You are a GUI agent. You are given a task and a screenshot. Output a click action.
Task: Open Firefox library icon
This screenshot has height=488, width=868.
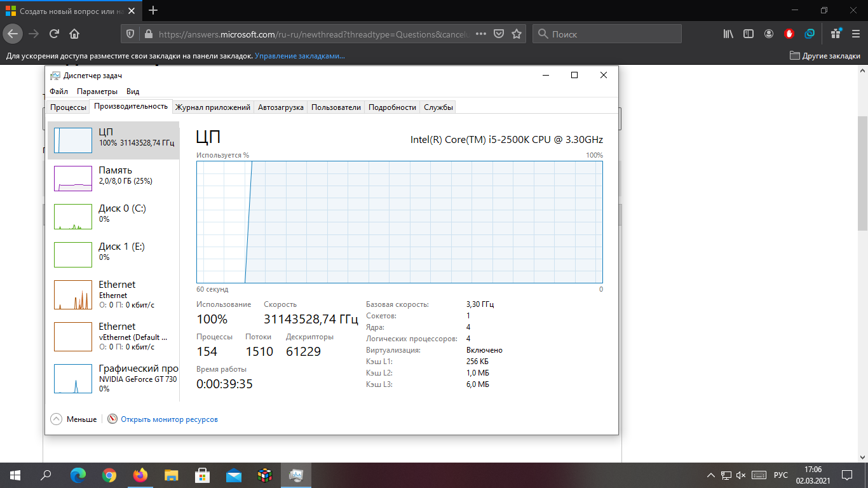click(x=729, y=34)
